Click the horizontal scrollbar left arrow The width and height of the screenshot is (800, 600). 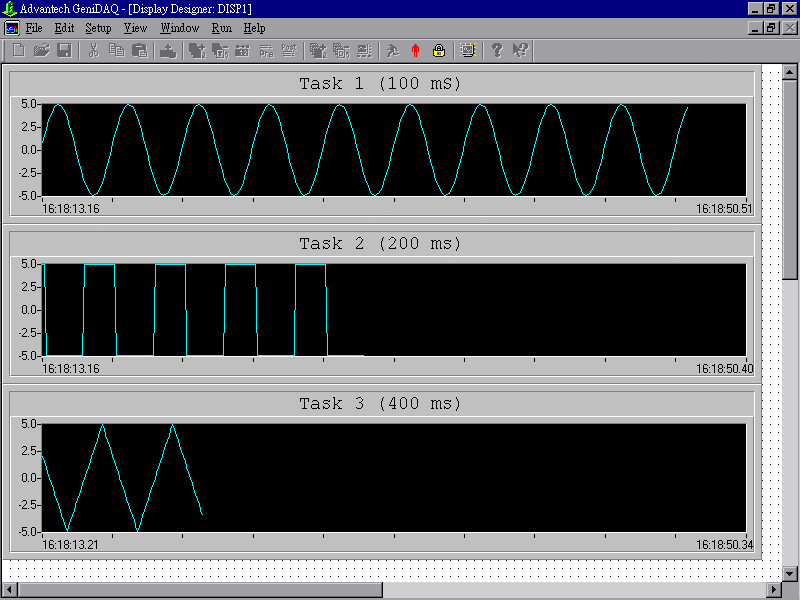tap(9, 590)
